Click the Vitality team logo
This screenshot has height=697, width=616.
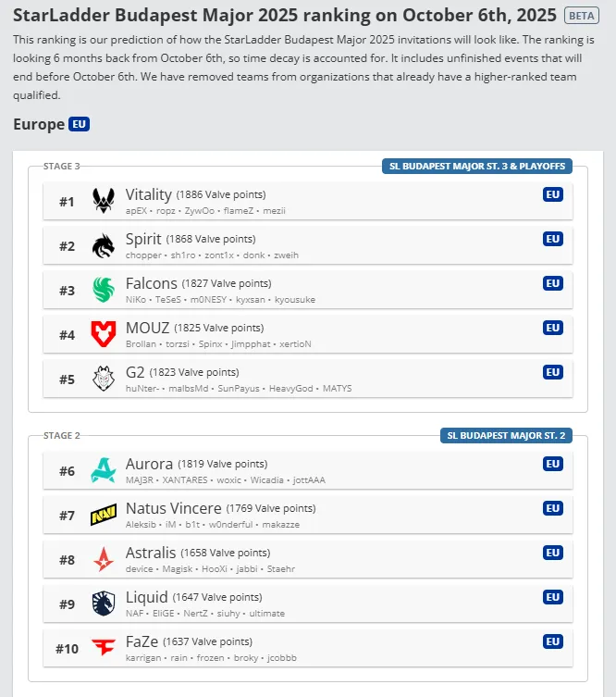tap(103, 201)
